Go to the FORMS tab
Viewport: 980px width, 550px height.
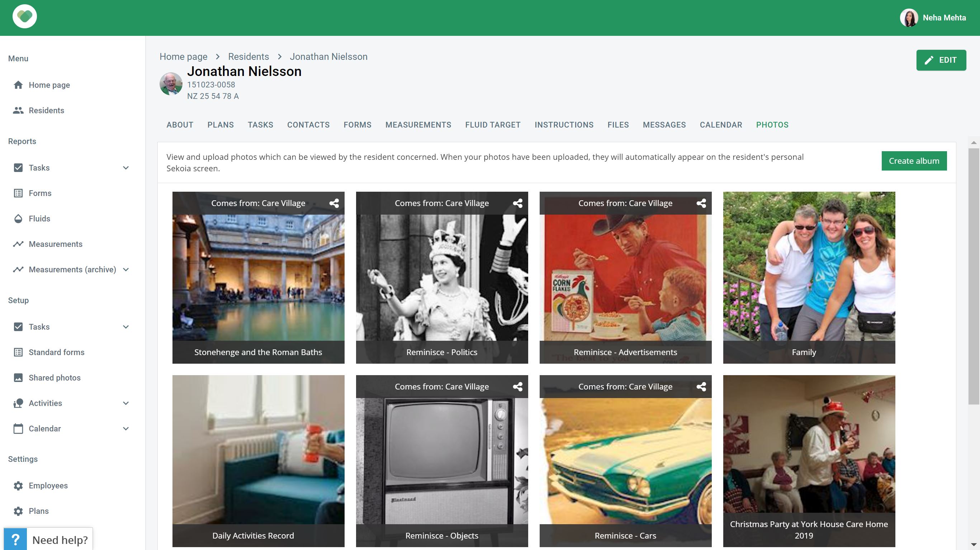[358, 125]
